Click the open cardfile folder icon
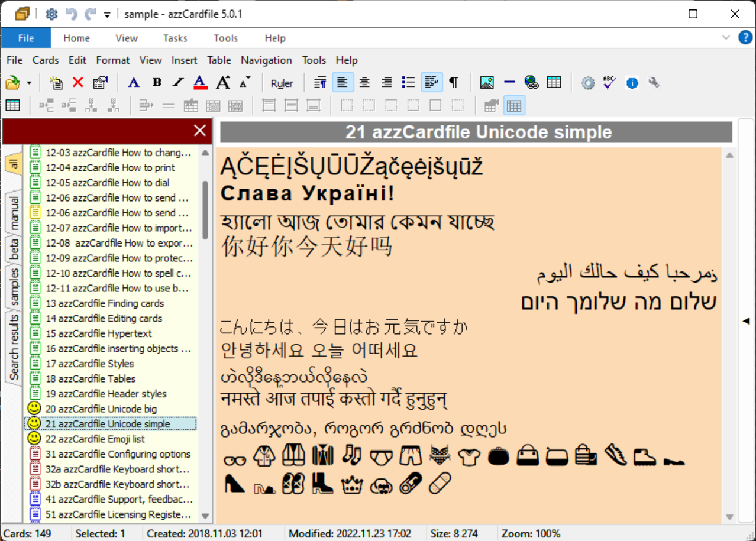Image resolution: width=756 pixels, height=541 pixels. tap(12, 83)
